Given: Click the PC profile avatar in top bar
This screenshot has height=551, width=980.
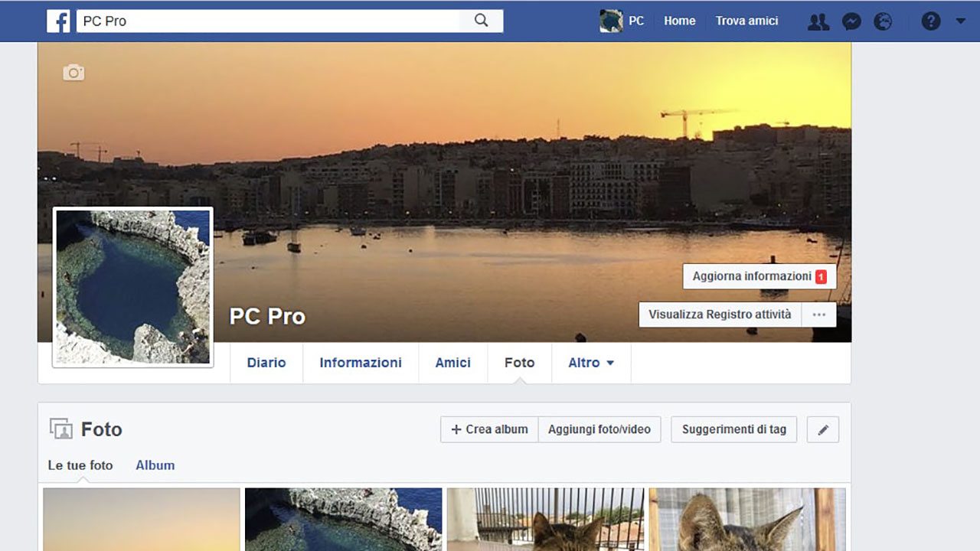Looking at the screenshot, I should click(611, 21).
